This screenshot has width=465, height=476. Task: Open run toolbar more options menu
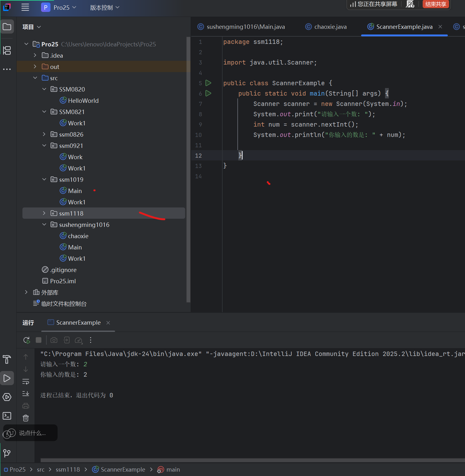91,340
